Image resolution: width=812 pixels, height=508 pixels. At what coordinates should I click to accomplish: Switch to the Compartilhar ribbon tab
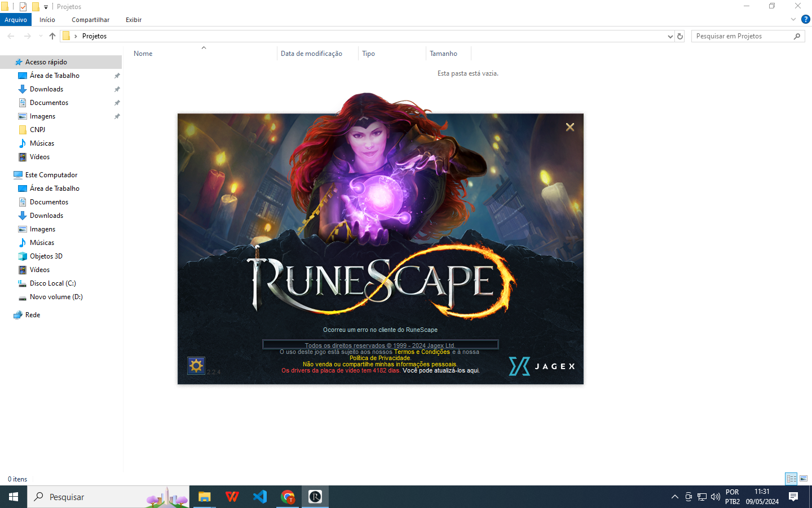[90, 20]
